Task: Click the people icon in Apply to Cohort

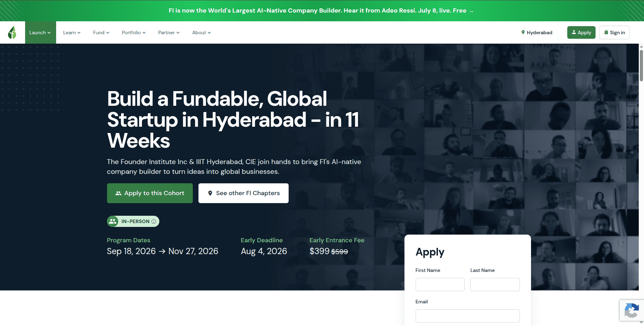Action: tap(119, 193)
